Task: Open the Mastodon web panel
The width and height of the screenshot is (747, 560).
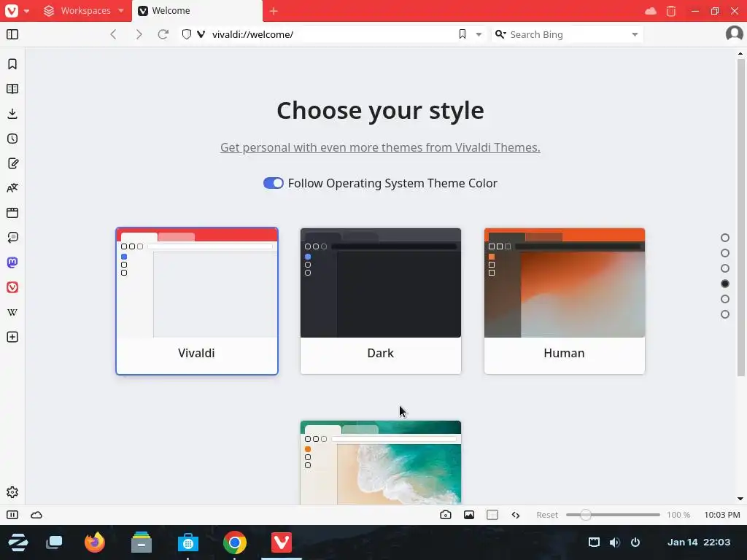Action: pyautogui.click(x=12, y=262)
